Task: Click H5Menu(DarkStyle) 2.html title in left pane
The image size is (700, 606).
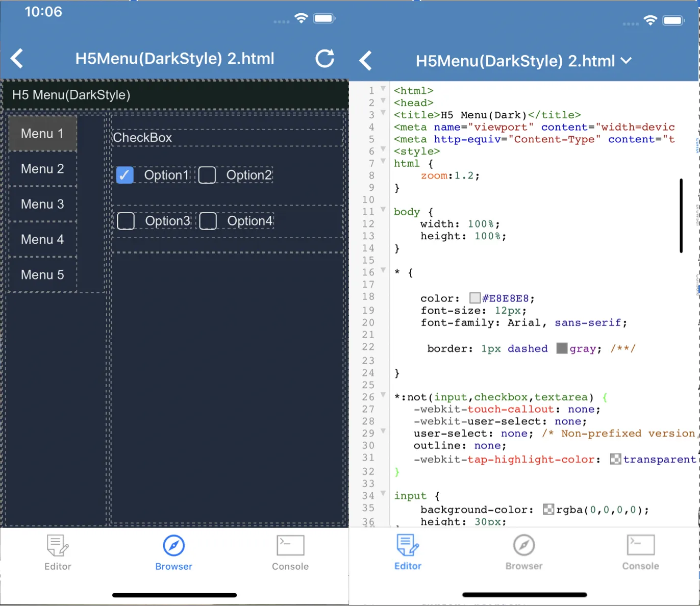Action: [175, 59]
